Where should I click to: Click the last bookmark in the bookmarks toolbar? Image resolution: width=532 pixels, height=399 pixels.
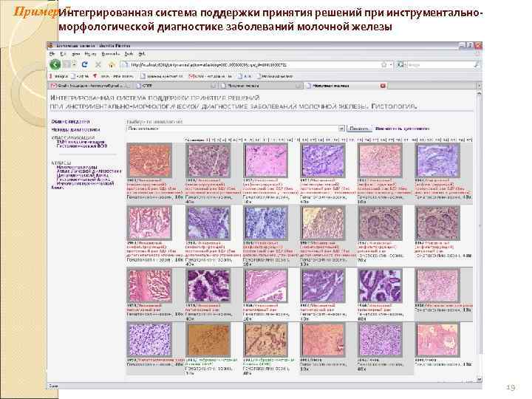(275, 76)
